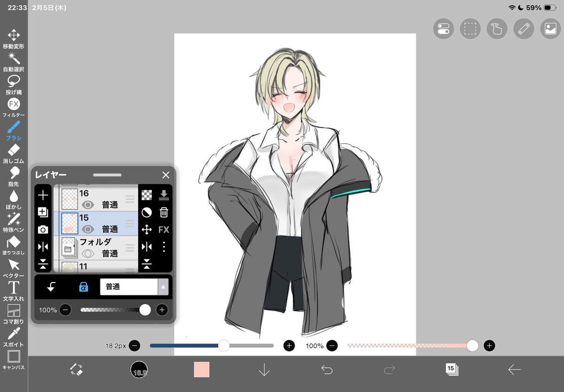Image resolution: width=564 pixels, height=392 pixels.
Task: Hide toolbars with the down arrow button
Action: point(264,369)
